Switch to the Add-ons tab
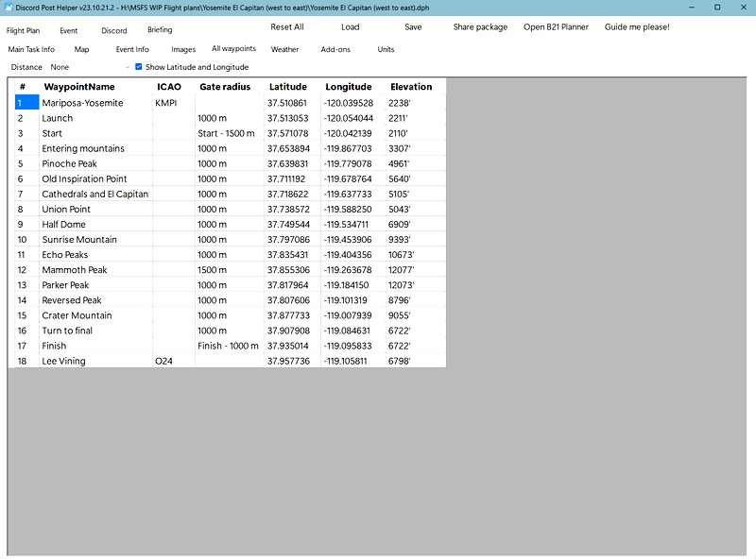 (336, 48)
